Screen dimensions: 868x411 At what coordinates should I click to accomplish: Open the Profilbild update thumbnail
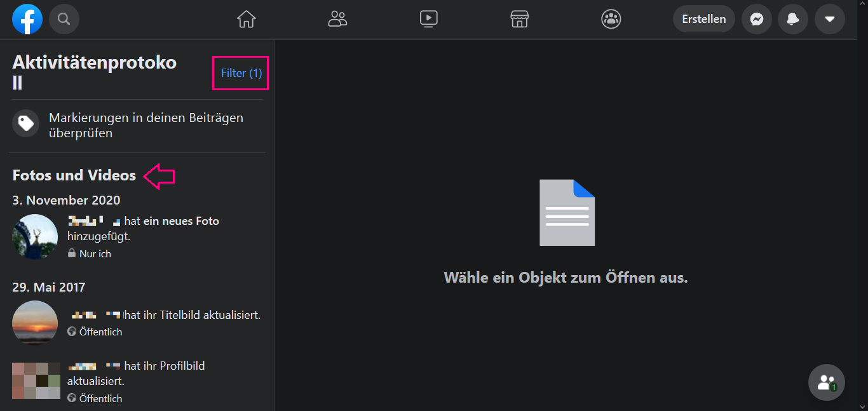point(36,381)
